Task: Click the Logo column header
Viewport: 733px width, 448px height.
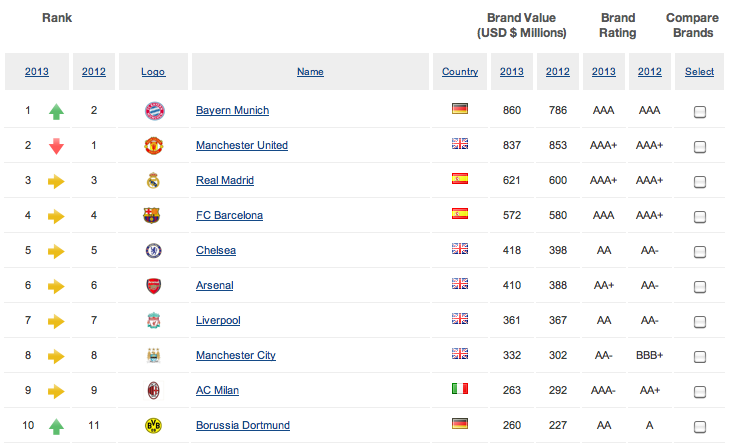Action: (x=153, y=72)
